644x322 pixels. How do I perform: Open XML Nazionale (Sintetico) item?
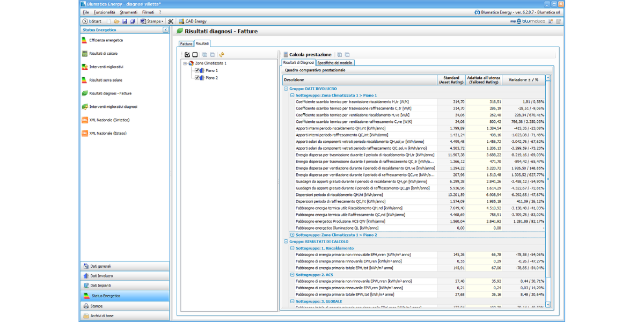point(109,120)
